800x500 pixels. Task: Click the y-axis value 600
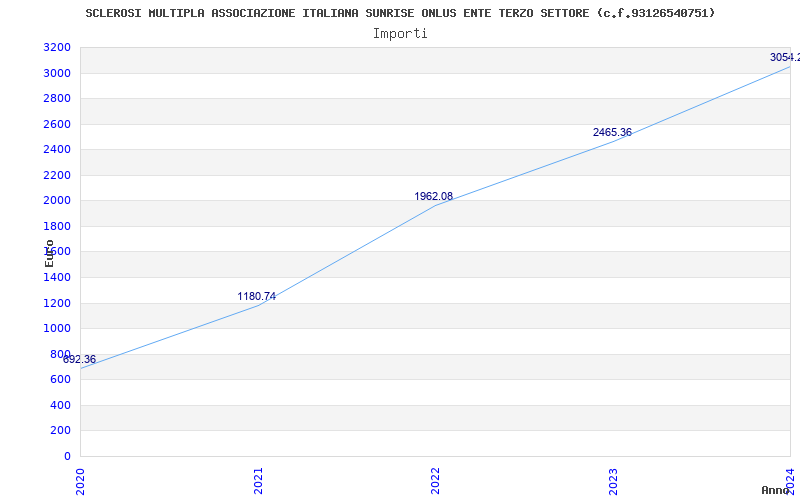(61, 380)
